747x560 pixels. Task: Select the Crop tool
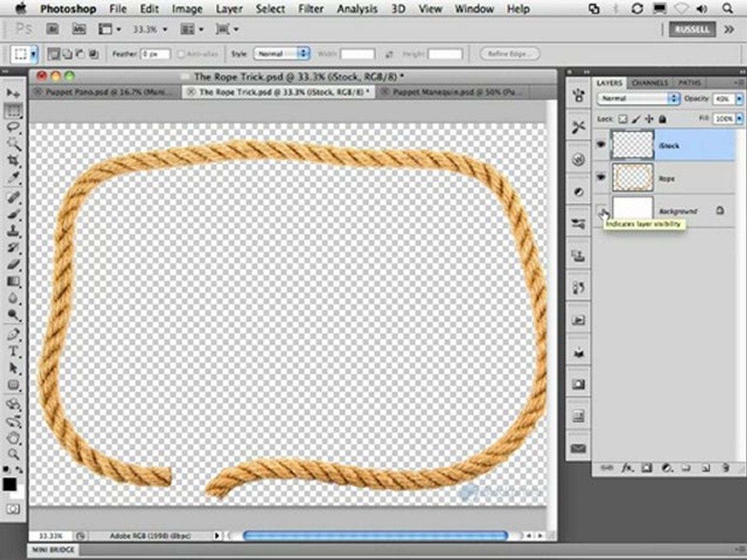tap(13, 161)
